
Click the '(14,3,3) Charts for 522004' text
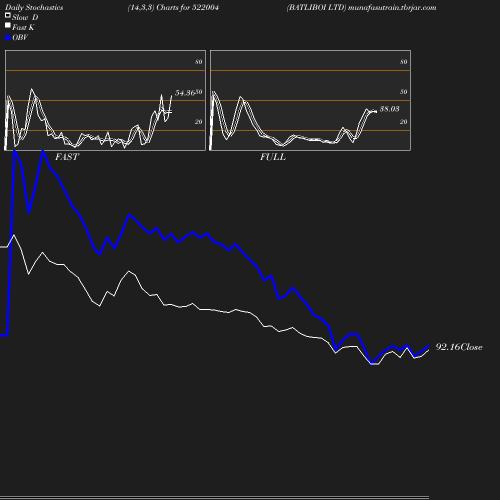click(173, 7)
